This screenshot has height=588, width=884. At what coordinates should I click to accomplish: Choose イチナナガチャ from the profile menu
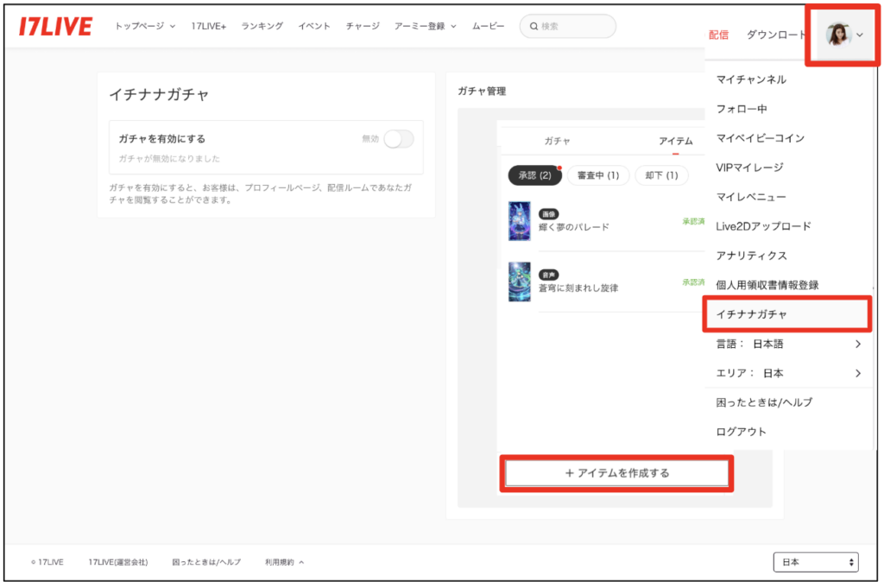point(787,314)
